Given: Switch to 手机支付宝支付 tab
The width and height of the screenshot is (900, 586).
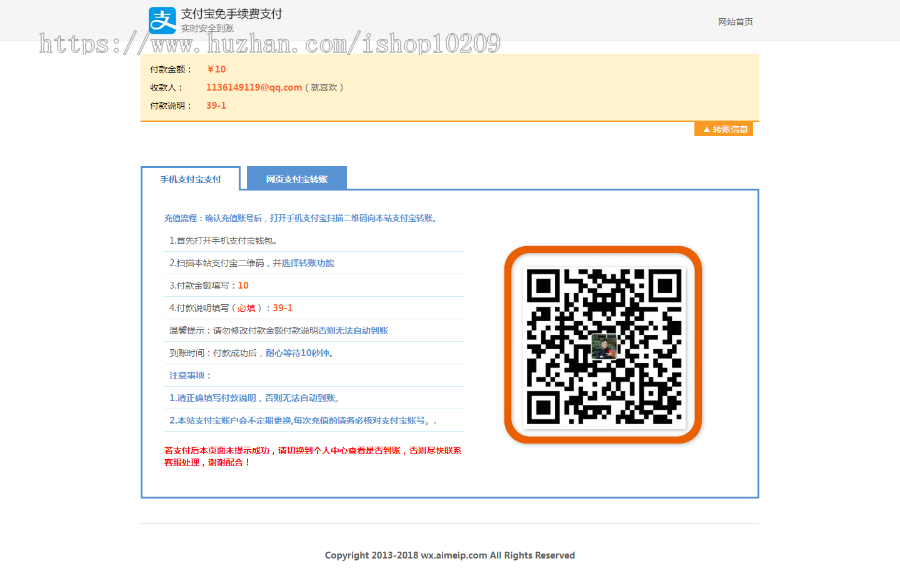Looking at the screenshot, I should pos(191,179).
